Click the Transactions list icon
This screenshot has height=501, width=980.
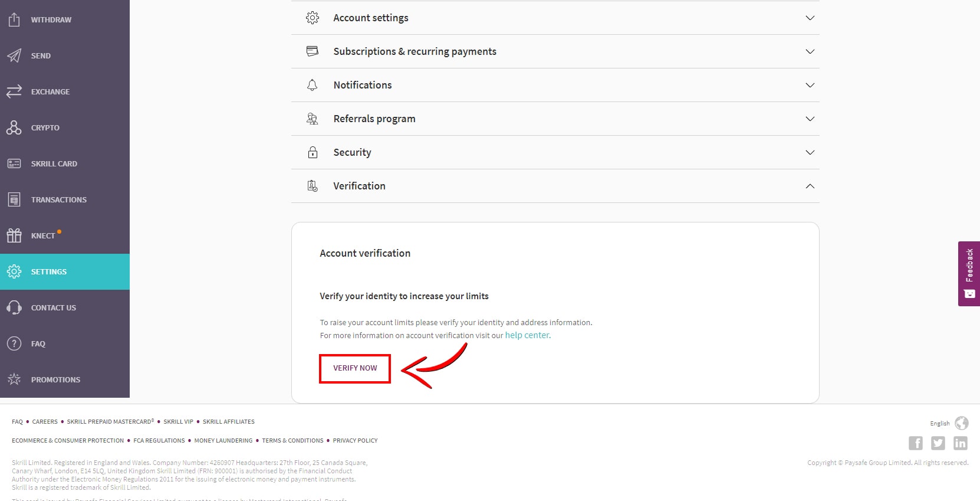[x=14, y=199]
